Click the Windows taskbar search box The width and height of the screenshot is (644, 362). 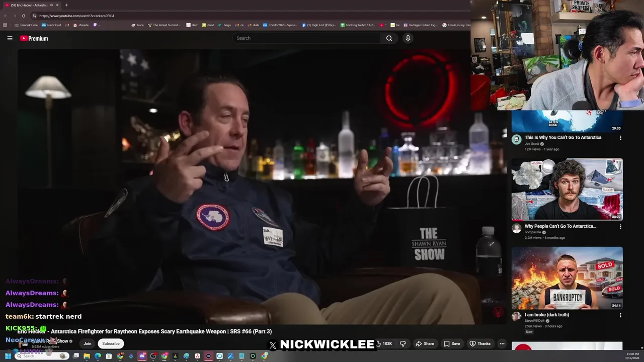[42, 356]
